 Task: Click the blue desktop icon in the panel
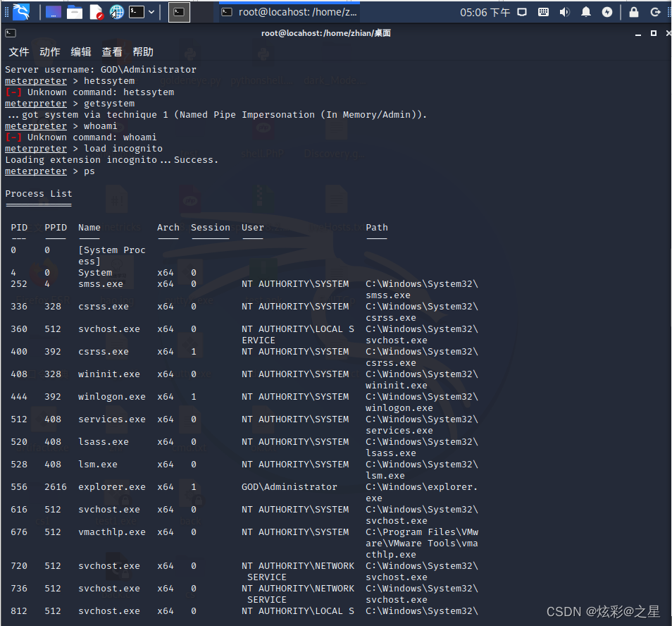(53, 12)
